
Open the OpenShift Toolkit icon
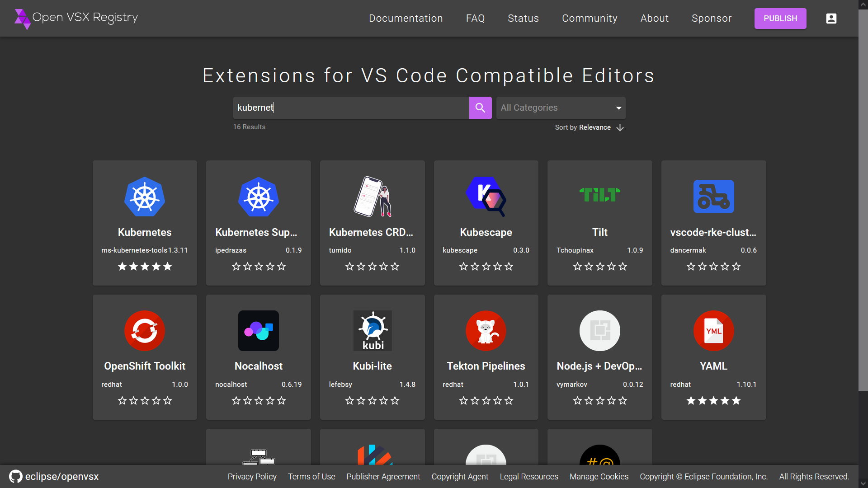tap(145, 331)
